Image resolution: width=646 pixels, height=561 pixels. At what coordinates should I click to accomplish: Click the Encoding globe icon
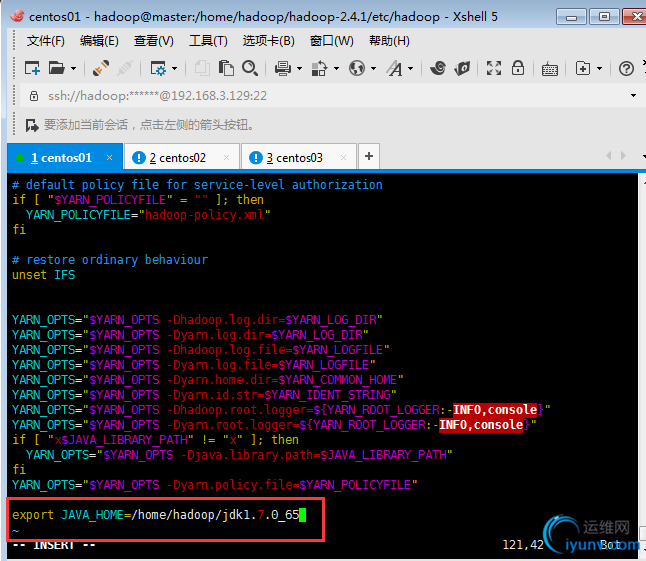[x=357, y=68]
